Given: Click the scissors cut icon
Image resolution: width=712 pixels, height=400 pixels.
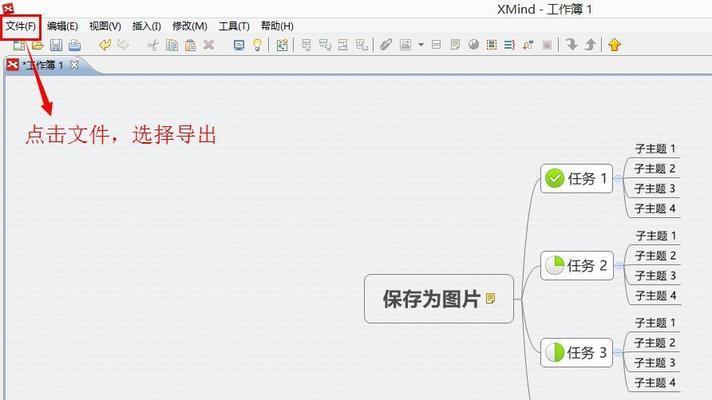Looking at the screenshot, I should (153, 45).
